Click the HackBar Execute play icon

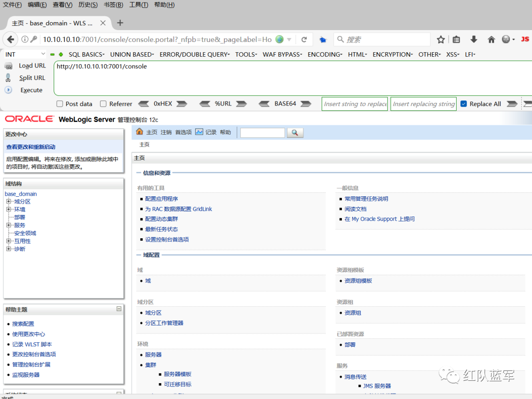pyautogui.click(x=8, y=90)
